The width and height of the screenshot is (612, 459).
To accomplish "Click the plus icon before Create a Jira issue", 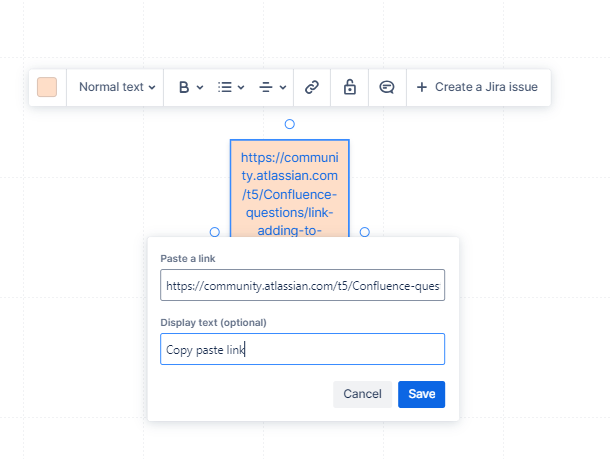I will click(x=422, y=87).
